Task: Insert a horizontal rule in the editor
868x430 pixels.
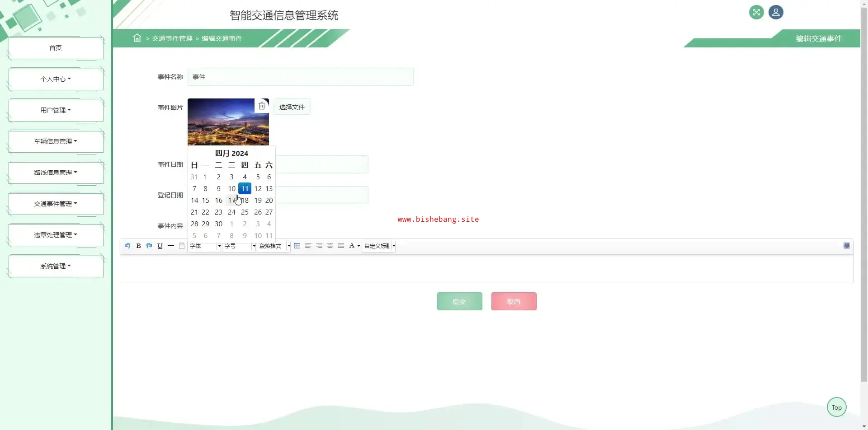Action: point(171,246)
